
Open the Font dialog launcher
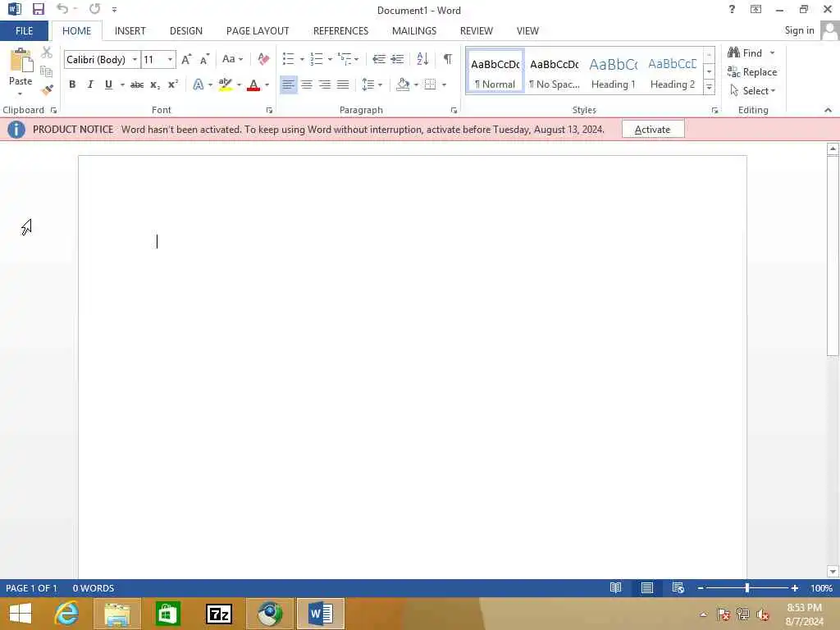[x=269, y=110]
